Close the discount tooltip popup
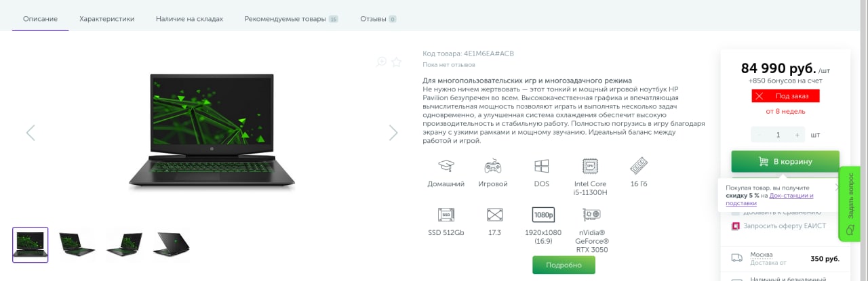 tap(837, 186)
